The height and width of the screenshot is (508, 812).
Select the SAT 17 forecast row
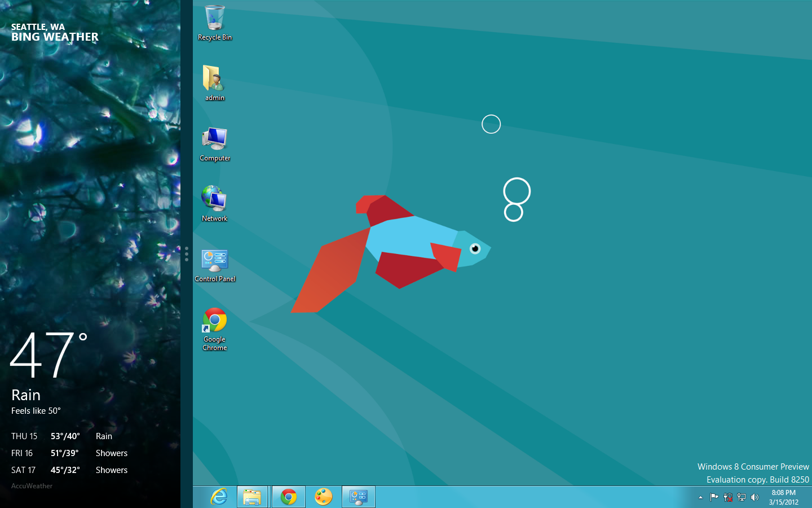click(69, 470)
